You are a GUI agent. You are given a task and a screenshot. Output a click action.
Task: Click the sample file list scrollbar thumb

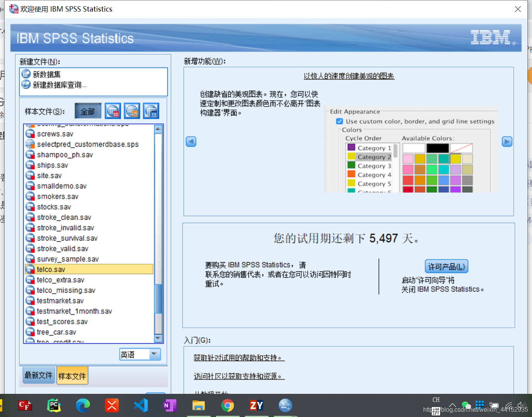[158, 299]
